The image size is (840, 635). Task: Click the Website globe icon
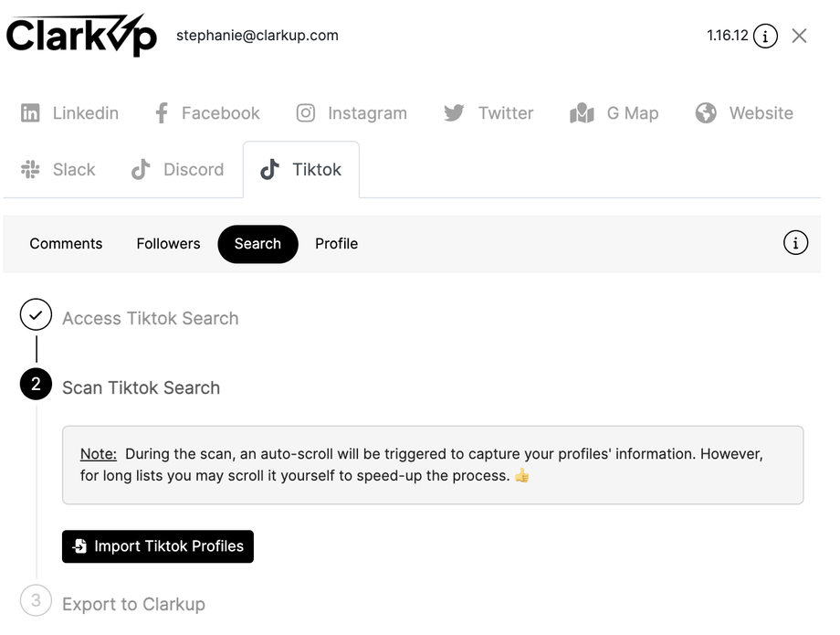pyautogui.click(x=706, y=113)
